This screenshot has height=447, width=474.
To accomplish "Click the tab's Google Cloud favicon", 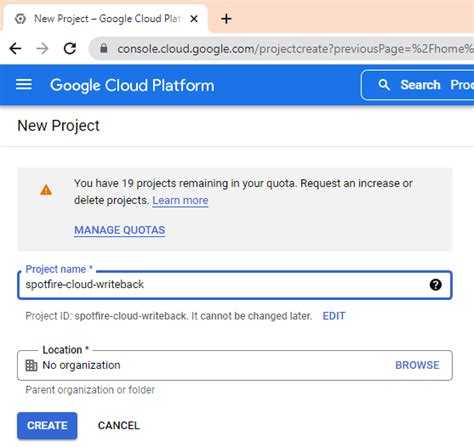I will (20, 19).
